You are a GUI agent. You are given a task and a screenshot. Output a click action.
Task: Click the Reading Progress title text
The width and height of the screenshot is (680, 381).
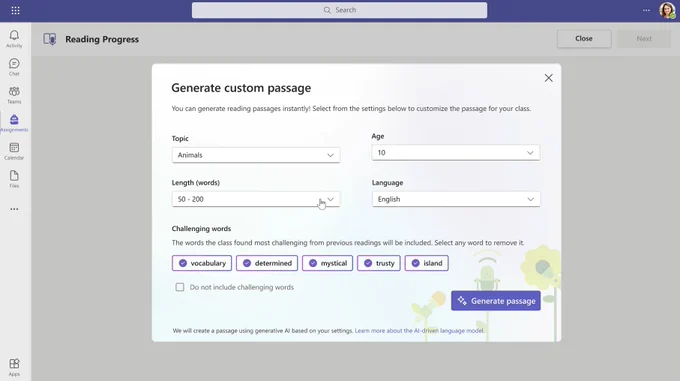(102, 39)
